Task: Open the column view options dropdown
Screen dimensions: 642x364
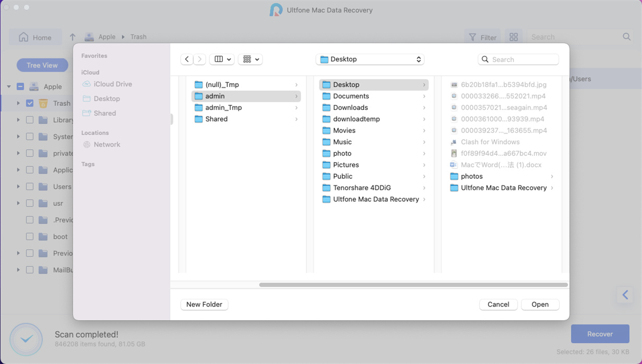Action: coord(222,59)
